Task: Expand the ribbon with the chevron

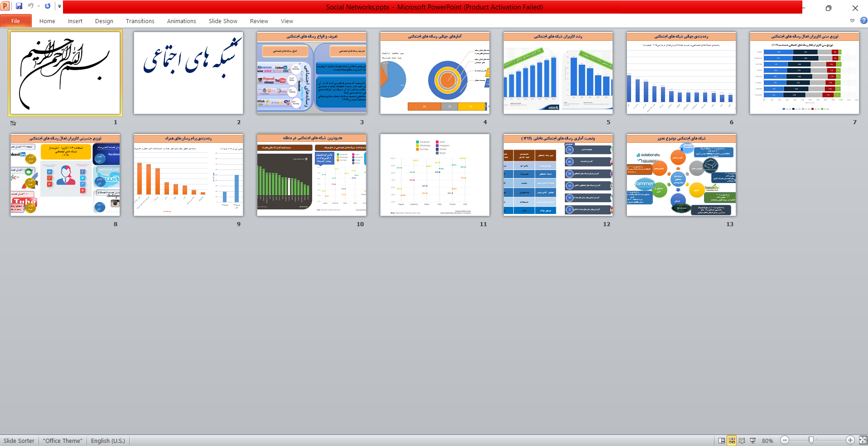Action: [852, 20]
